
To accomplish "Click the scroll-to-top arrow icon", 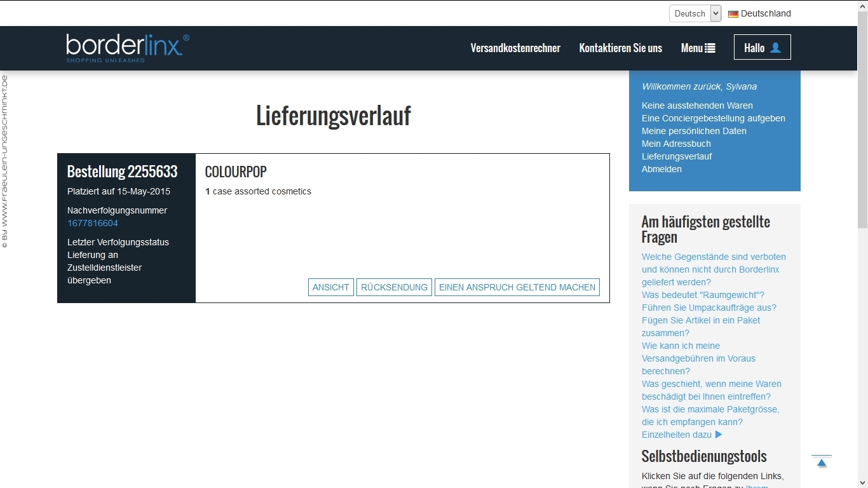I will [x=822, y=462].
